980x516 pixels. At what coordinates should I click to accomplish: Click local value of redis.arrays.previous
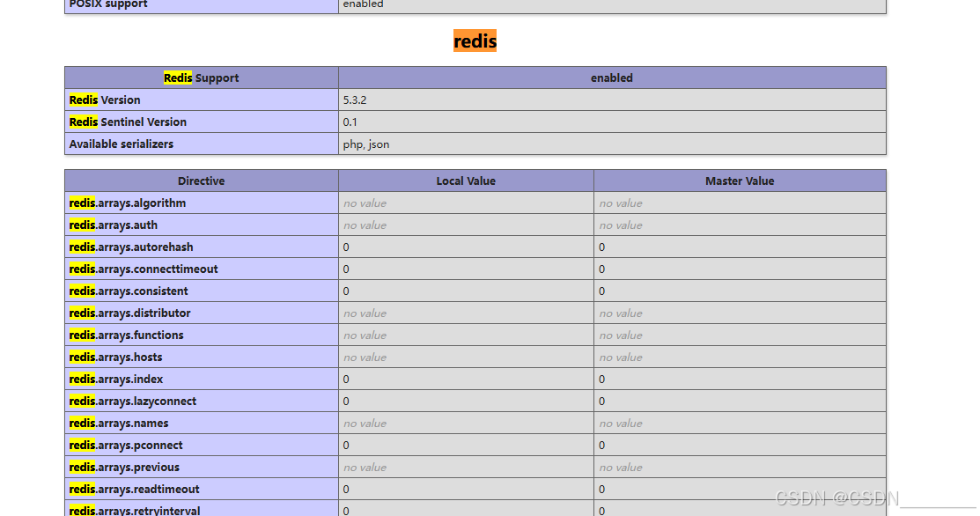(x=467, y=468)
